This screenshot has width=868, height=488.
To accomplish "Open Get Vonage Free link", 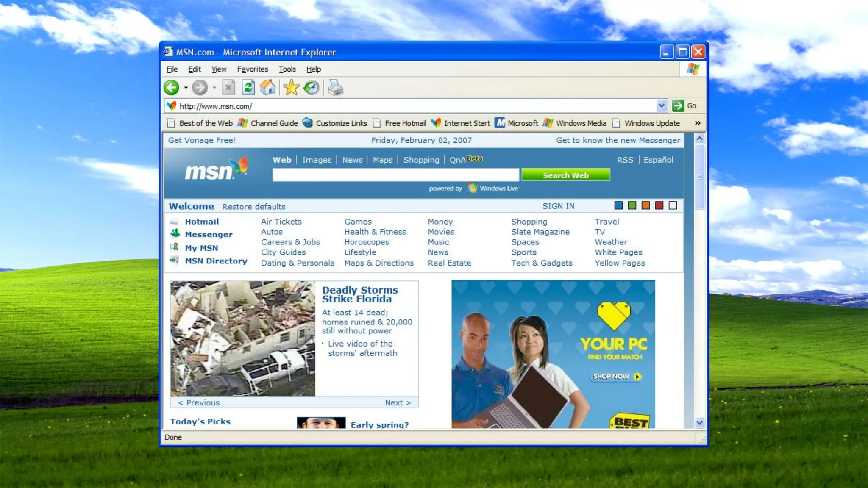I will click(202, 140).
